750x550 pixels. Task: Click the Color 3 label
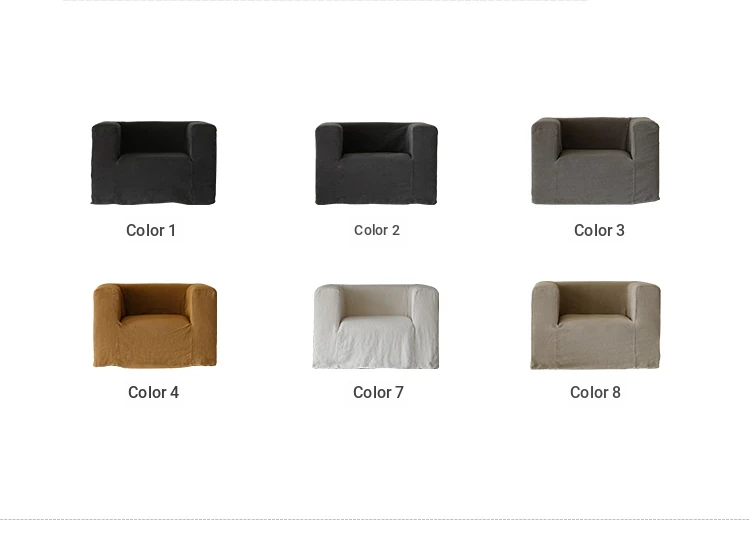pyautogui.click(x=599, y=231)
